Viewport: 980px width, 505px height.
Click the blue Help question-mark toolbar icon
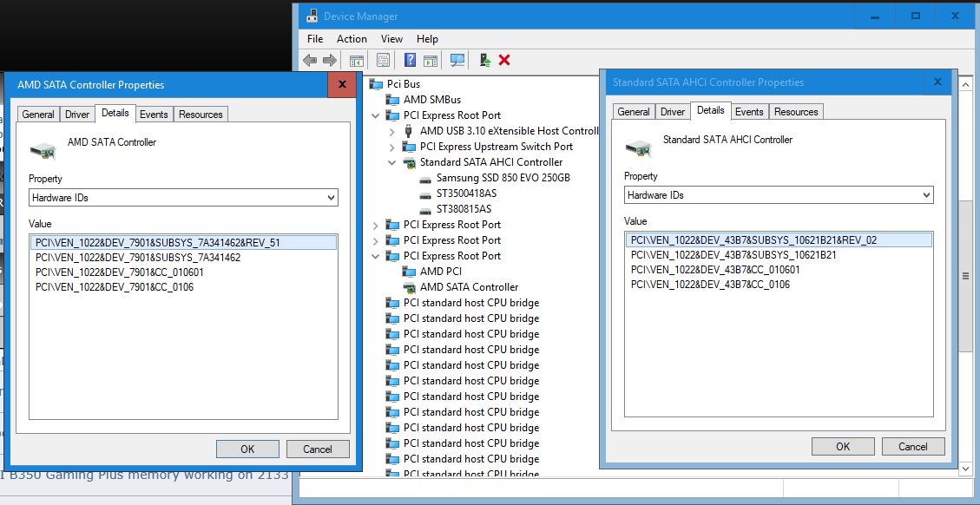[x=410, y=60]
